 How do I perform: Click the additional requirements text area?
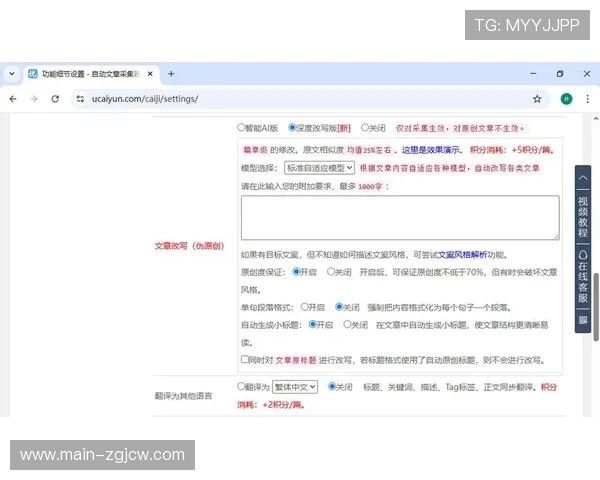[x=400, y=217]
